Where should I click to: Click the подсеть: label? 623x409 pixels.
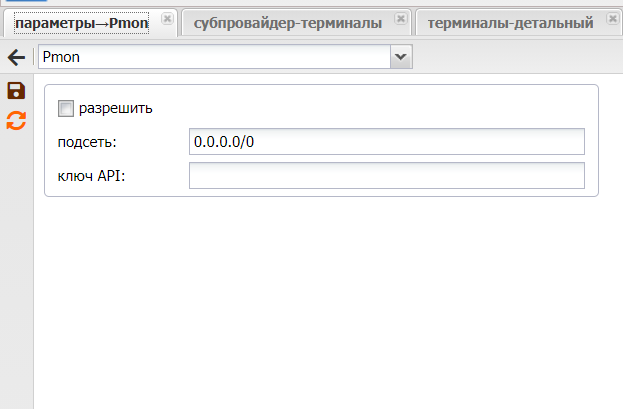(x=88, y=142)
